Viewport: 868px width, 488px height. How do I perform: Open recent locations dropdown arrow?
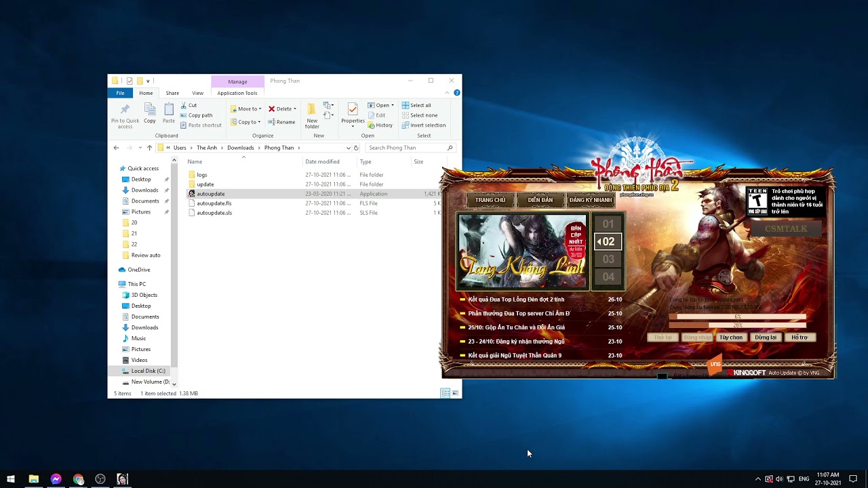[x=140, y=148]
